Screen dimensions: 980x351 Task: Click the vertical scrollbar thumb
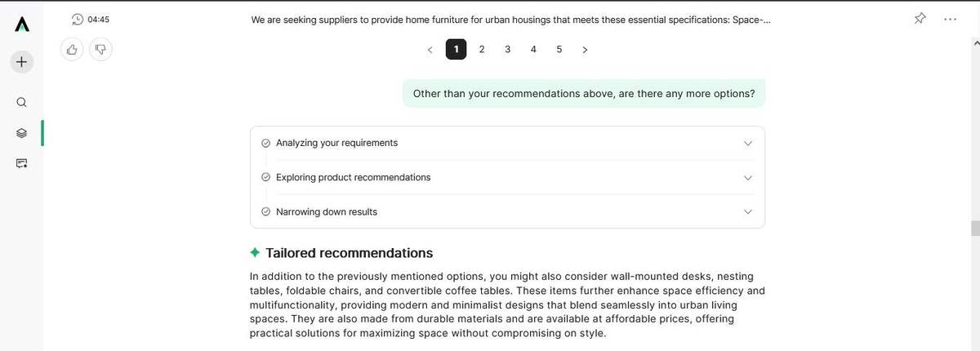coord(974,228)
